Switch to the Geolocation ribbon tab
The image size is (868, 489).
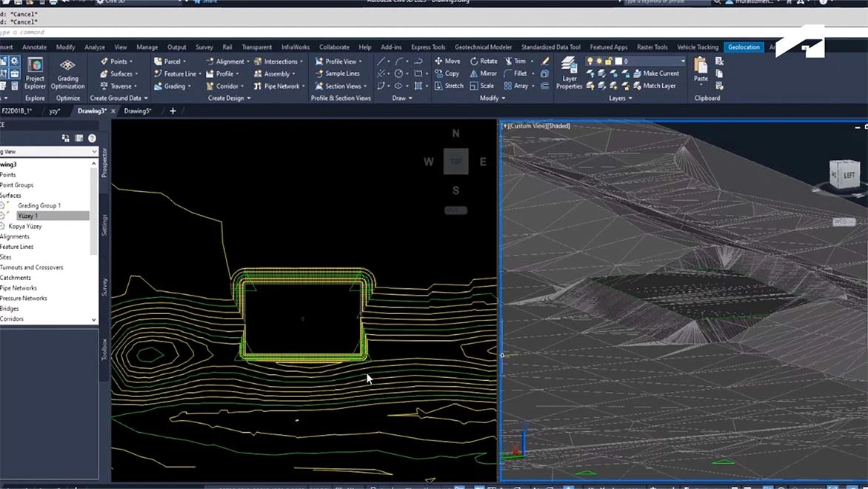[743, 47]
